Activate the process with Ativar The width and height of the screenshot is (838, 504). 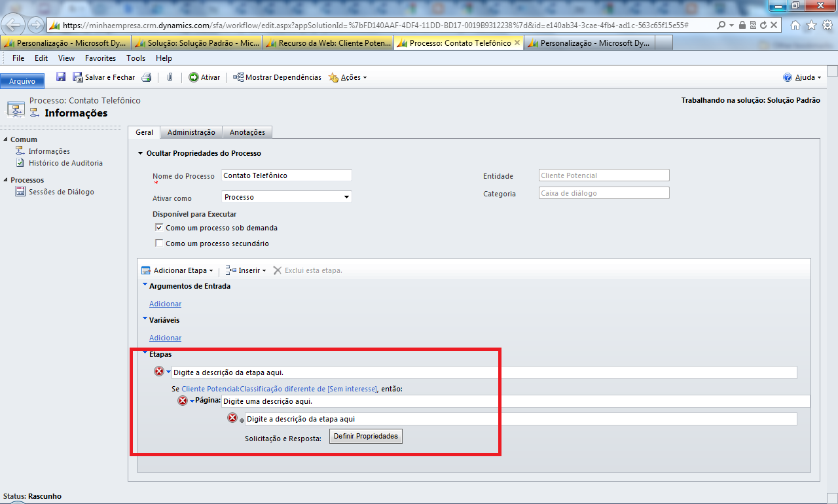coord(204,77)
